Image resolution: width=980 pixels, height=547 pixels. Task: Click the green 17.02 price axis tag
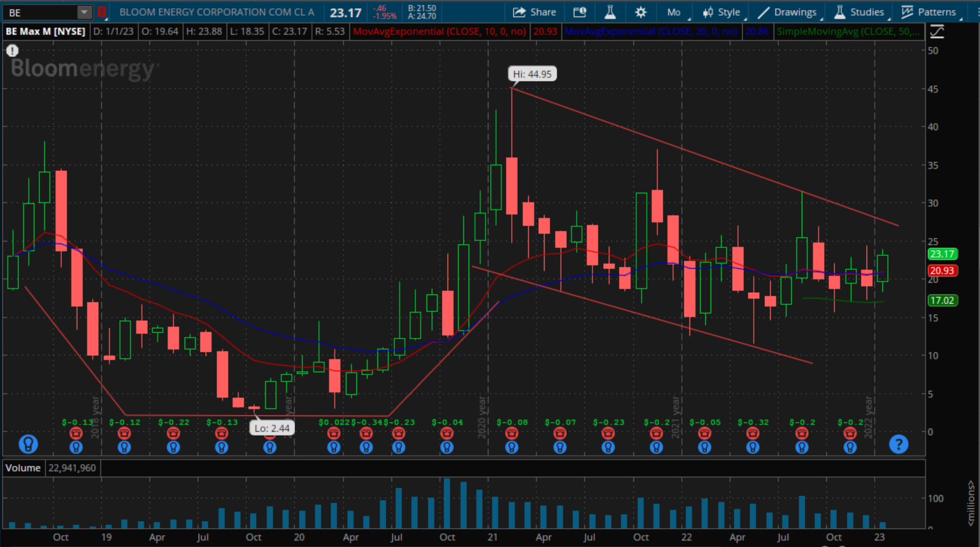[x=942, y=300]
